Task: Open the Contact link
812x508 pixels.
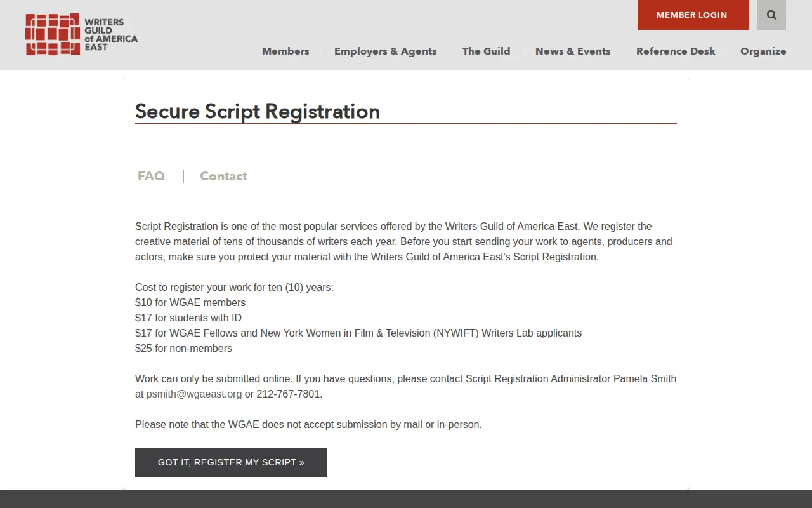Action: pyautogui.click(x=223, y=176)
